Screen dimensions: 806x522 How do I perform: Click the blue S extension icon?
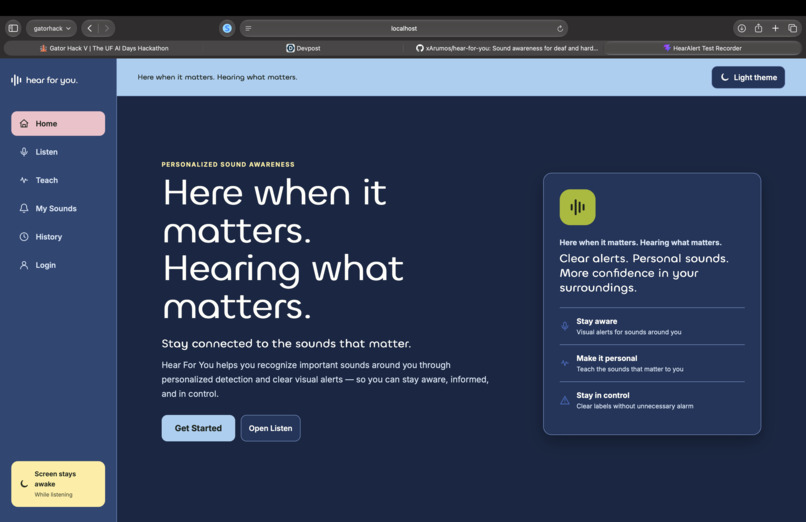(x=227, y=28)
